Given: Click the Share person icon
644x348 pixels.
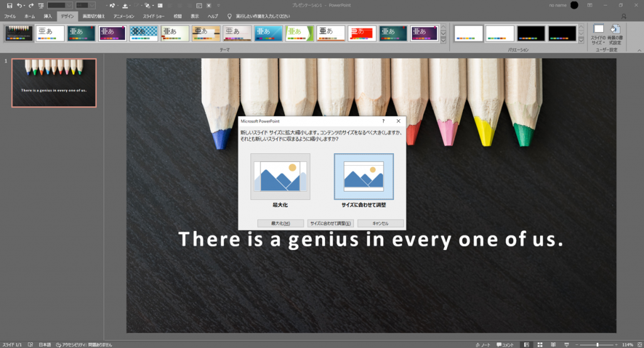Looking at the screenshot, I should 623,15.
